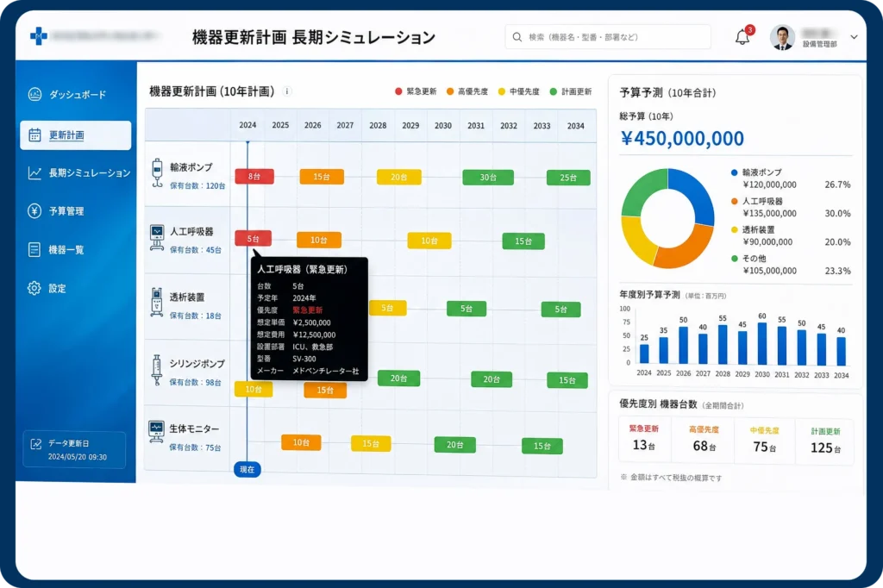This screenshot has width=883, height=588.
Task: Click the dashboard gauge icon
Action: pyautogui.click(x=34, y=94)
